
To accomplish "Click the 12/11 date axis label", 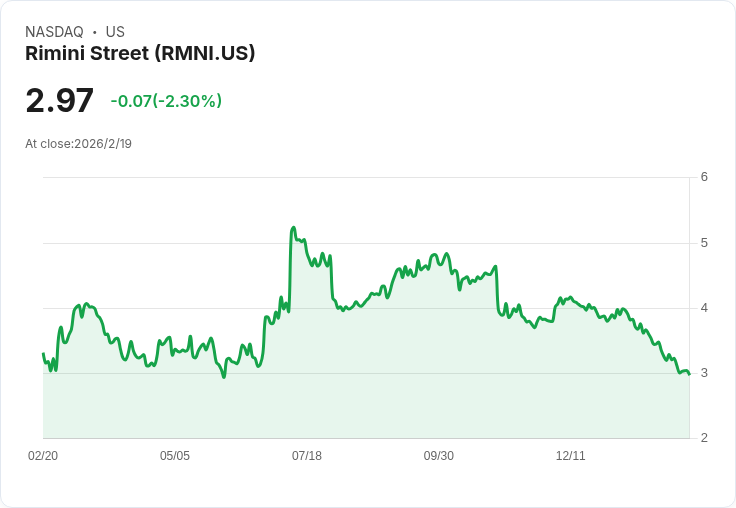I will click(571, 456).
